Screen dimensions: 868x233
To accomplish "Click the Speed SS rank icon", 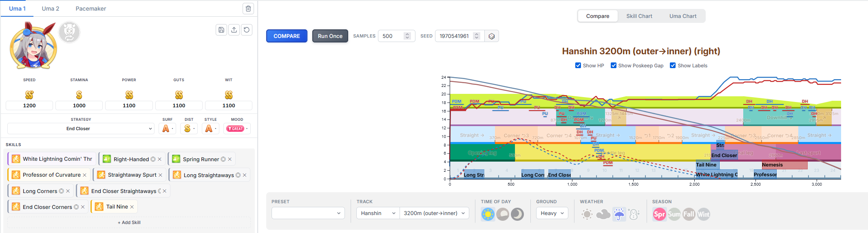I will pyautogui.click(x=29, y=95).
